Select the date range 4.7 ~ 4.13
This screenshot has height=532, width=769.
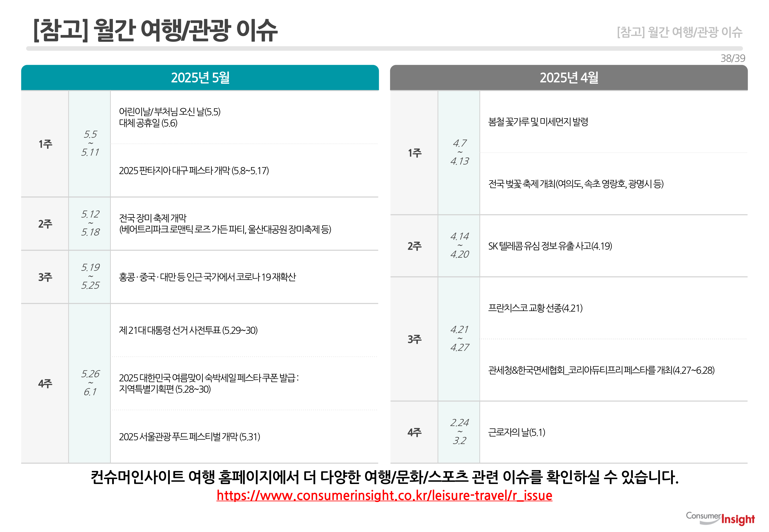[x=460, y=152]
